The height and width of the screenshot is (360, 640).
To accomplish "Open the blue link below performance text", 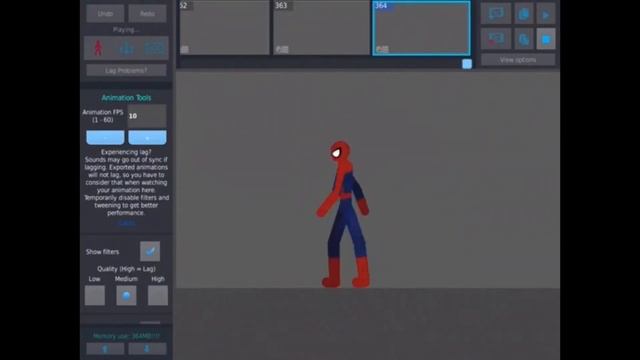I will click(126, 223).
